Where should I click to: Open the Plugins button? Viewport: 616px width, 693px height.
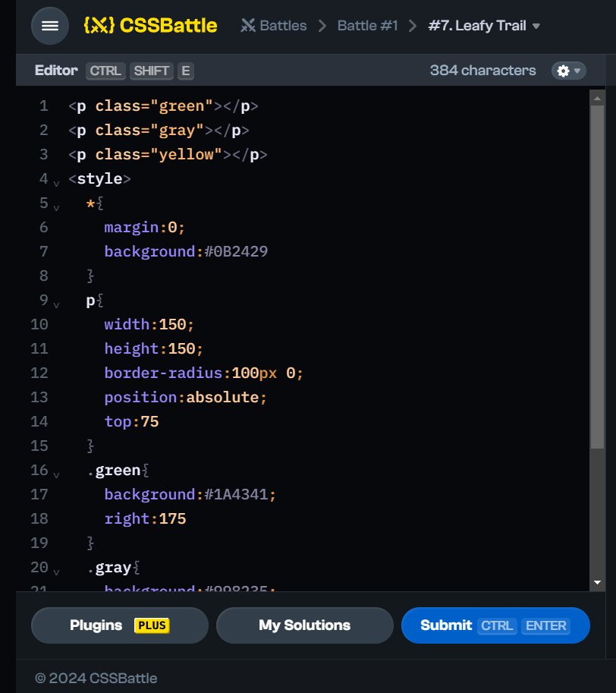pos(120,625)
